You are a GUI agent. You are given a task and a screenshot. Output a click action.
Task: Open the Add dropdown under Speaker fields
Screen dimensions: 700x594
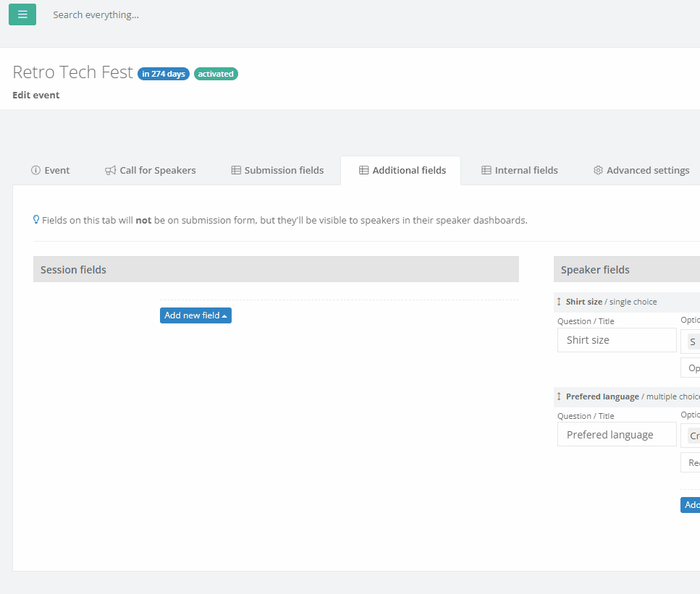691,505
